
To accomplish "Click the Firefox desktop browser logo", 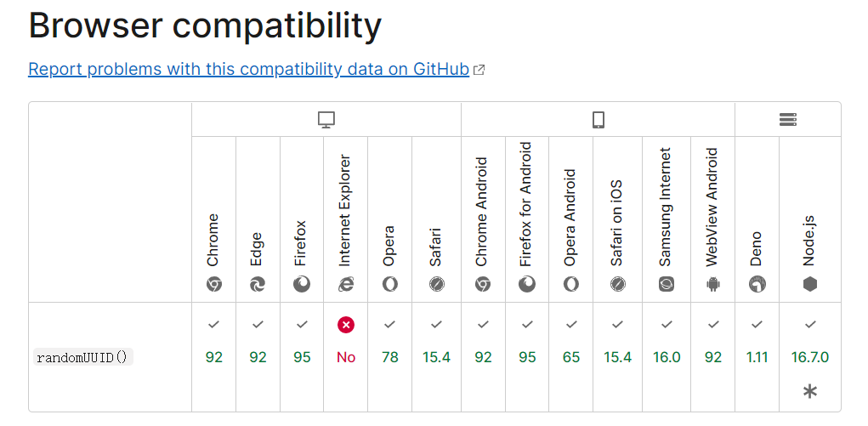I will tap(302, 285).
